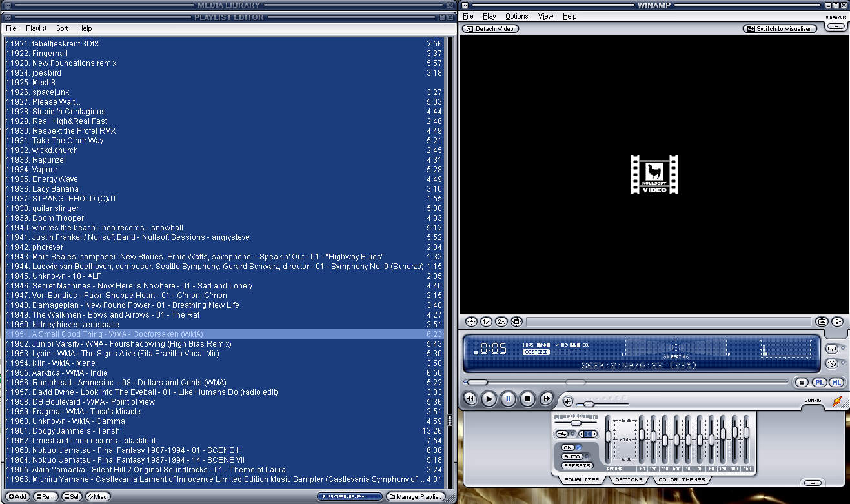This screenshot has height=504, width=850.
Task: Open Playlist Editor Sort menu
Action: click(62, 28)
